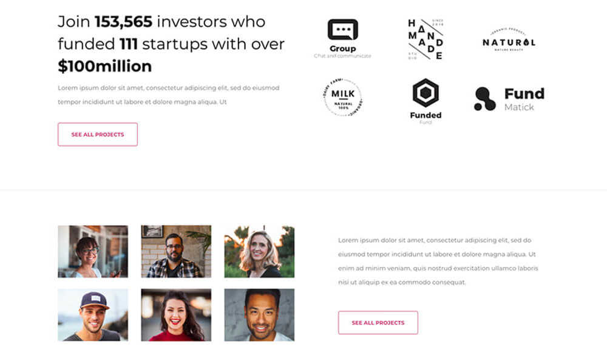Click photo of man wearing a cap
Viewport: 607px width, 364px height.
tap(93, 314)
